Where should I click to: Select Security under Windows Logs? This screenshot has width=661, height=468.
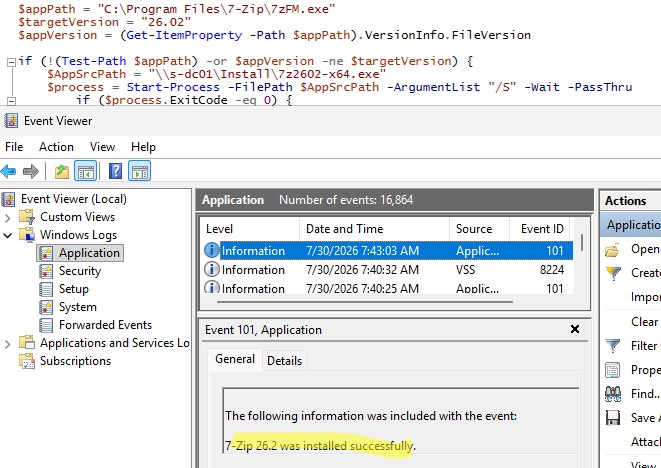[x=80, y=271]
